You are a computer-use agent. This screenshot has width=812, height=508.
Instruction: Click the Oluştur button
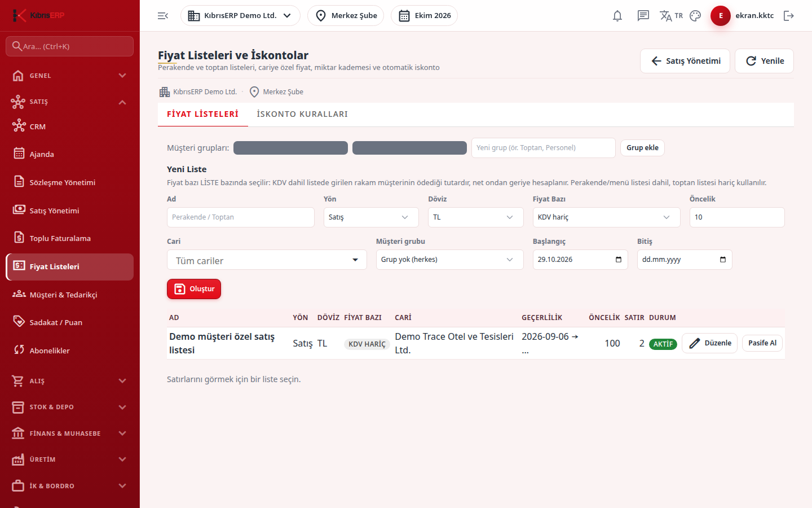[x=194, y=289]
